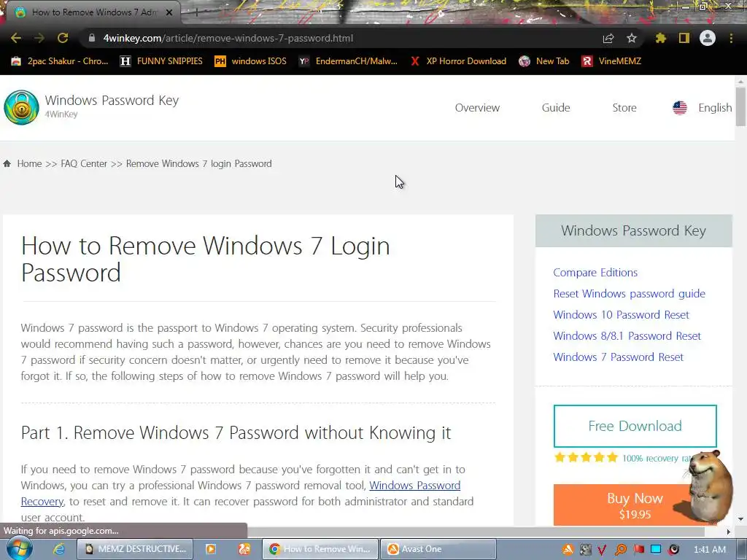The height and width of the screenshot is (560, 747).
Task: Open the XP Horror Download bookmark
Action: tap(458, 61)
